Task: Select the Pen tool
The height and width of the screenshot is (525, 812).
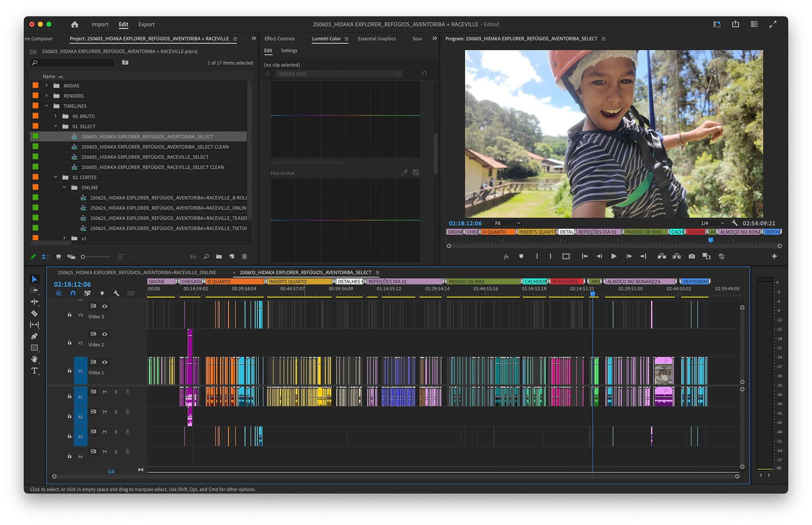Action: (x=35, y=336)
